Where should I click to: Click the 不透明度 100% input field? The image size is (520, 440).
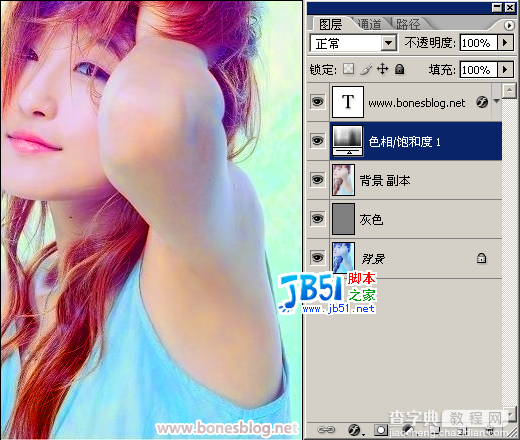coord(479,43)
